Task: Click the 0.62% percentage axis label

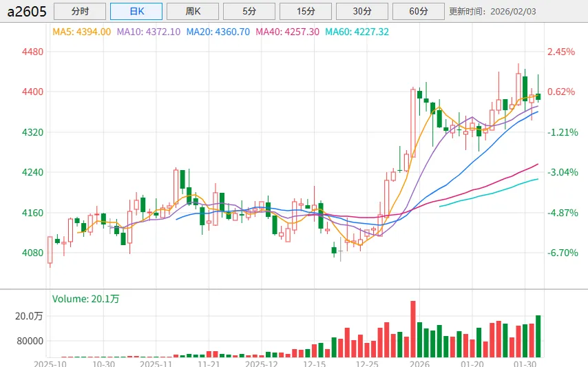Action: coord(561,92)
